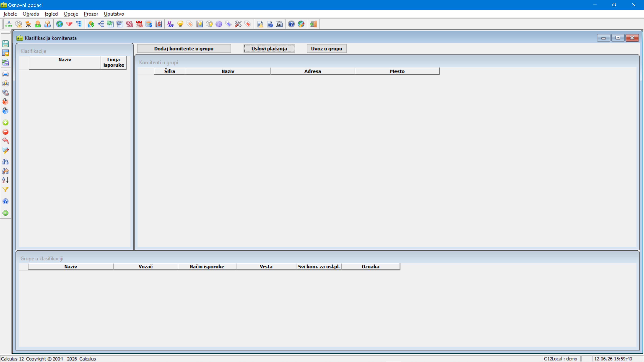The height and width of the screenshot is (362, 644).
Task: Click the Uvoz u grupu button
Action: [327, 48]
